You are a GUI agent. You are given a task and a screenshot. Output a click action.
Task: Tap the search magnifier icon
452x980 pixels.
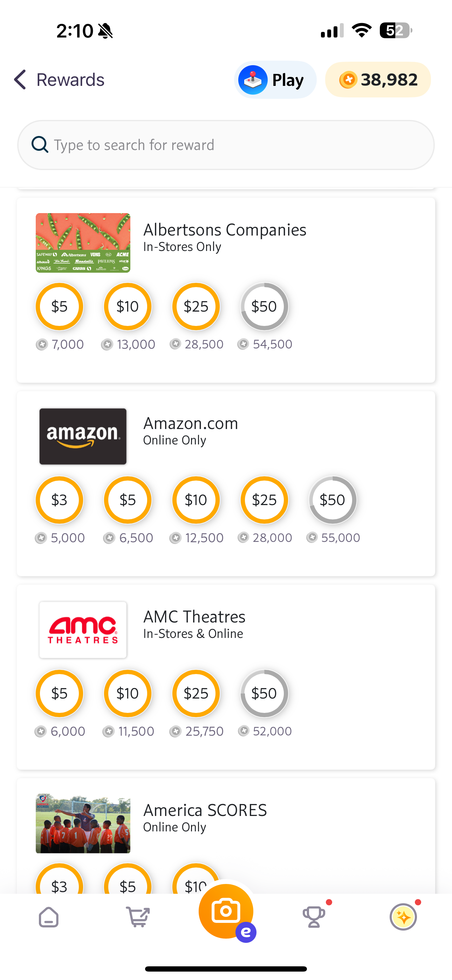tap(40, 145)
